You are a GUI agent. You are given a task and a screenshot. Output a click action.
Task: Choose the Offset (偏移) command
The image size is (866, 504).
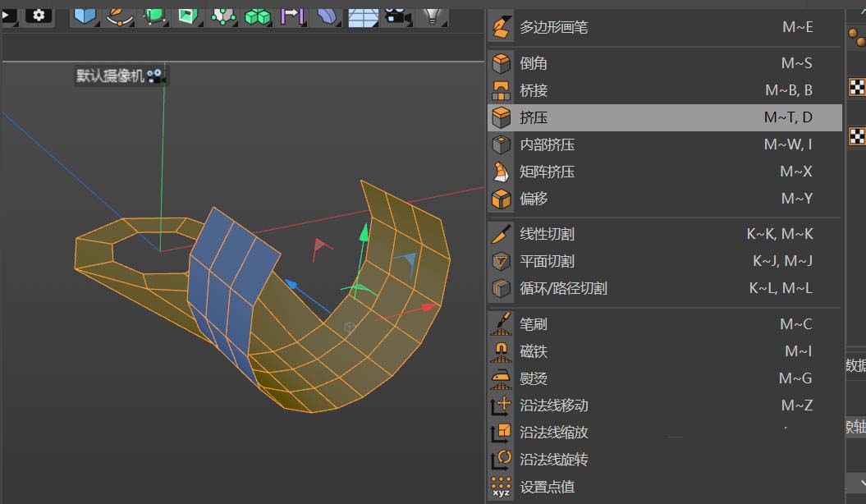tap(534, 199)
